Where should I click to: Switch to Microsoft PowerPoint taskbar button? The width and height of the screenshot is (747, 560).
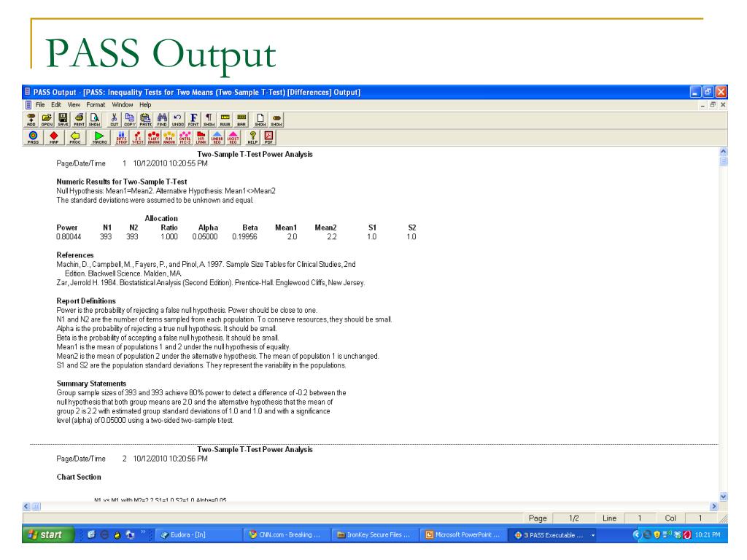coord(462,534)
